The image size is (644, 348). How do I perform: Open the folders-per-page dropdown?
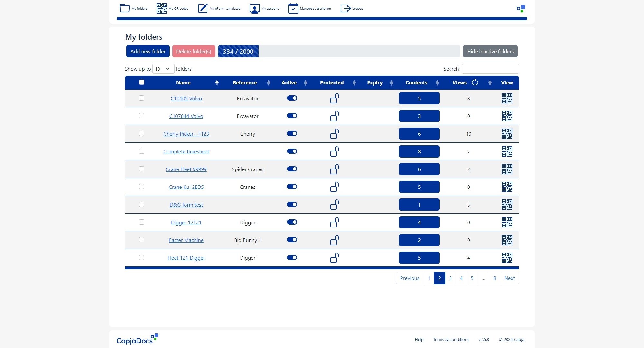(163, 69)
